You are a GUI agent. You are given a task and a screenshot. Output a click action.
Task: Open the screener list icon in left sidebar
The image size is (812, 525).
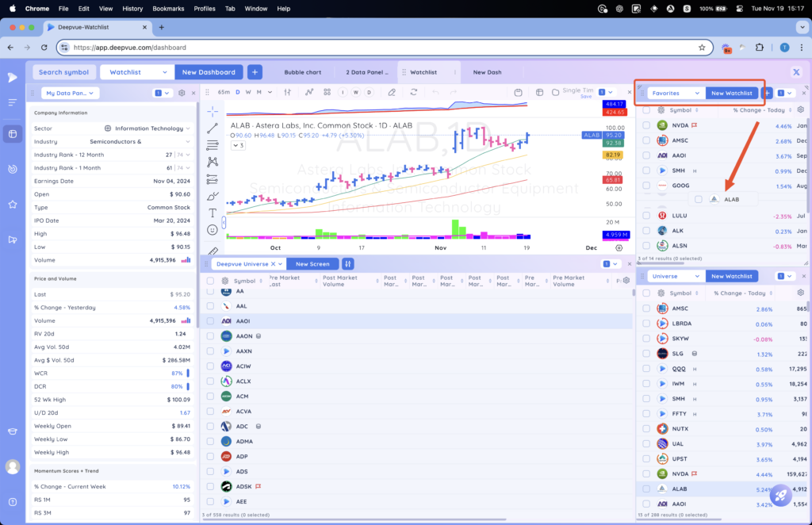coord(13,102)
